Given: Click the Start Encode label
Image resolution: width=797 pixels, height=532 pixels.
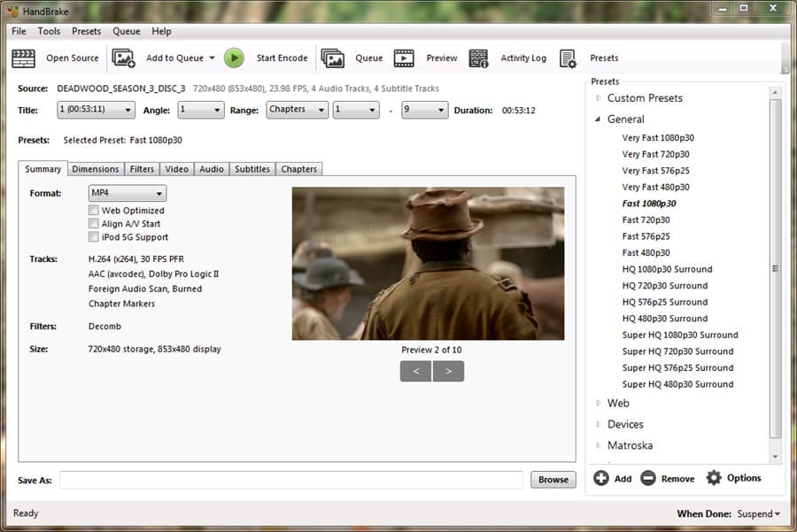Looking at the screenshot, I should point(282,58).
